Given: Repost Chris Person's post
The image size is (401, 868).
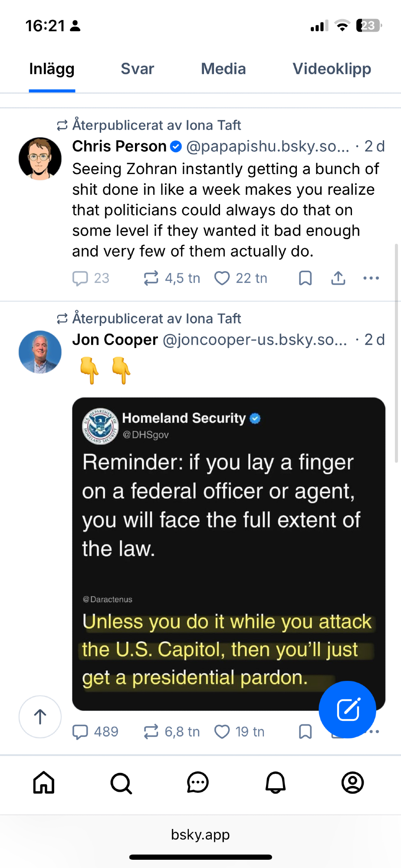Looking at the screenshot, I should click(151, 278).
